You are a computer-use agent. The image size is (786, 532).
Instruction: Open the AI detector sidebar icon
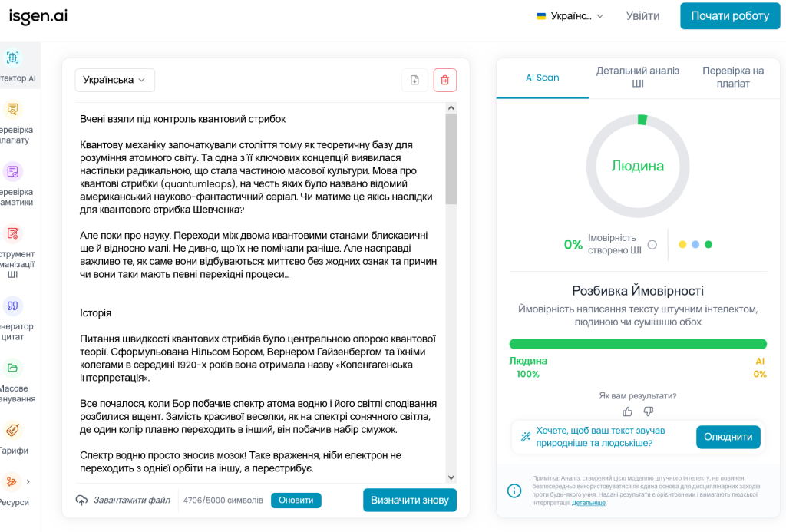pos(12,58)
